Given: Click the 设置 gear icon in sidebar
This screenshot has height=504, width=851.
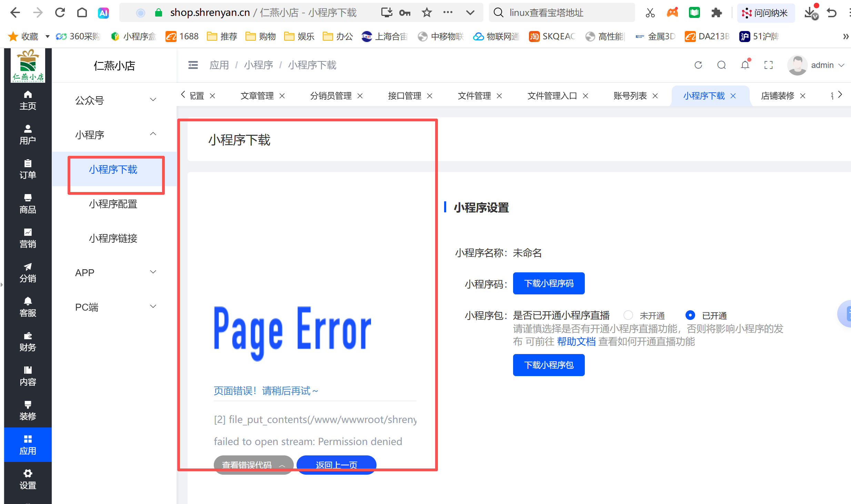Looking at the screenshot, I should [x=28, y=479].
